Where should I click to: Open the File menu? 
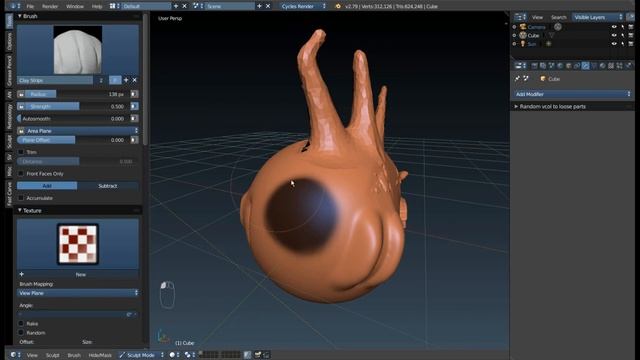(30, 7)
